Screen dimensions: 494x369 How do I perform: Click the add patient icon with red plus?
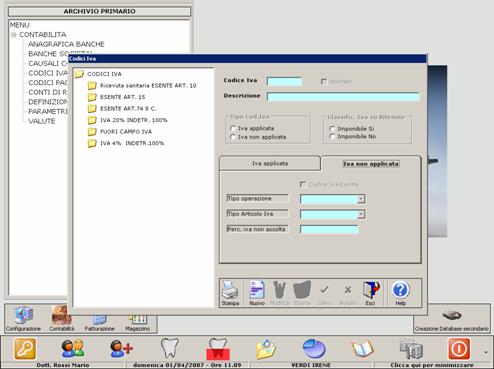[121, 349]
